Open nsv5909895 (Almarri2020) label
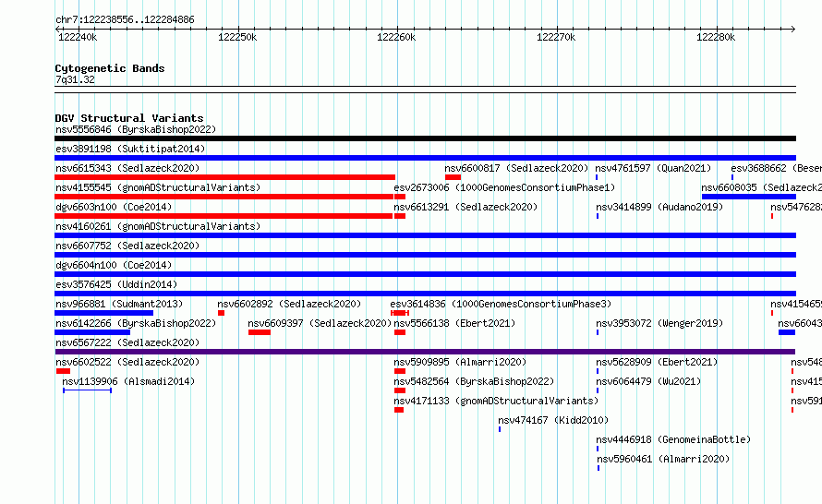822x504 pixels. (x=460, y=362)
